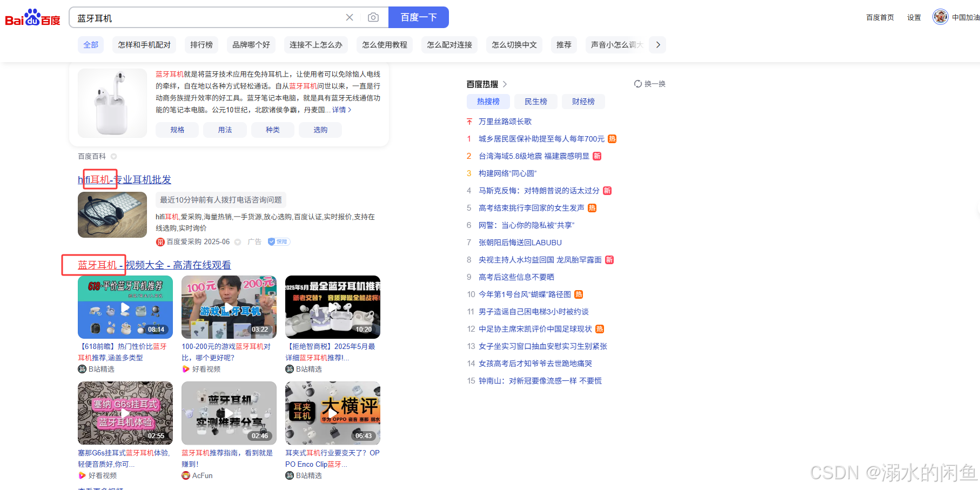This screenshot has height=490, width=980.
Task: Select the 品牌哪个好 tab
Action: coord(251,45)
